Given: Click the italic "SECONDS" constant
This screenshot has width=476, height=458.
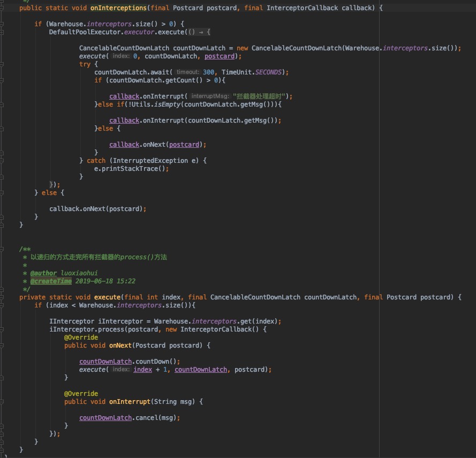Looking at the screenshot, I should (x=268, y=72).
